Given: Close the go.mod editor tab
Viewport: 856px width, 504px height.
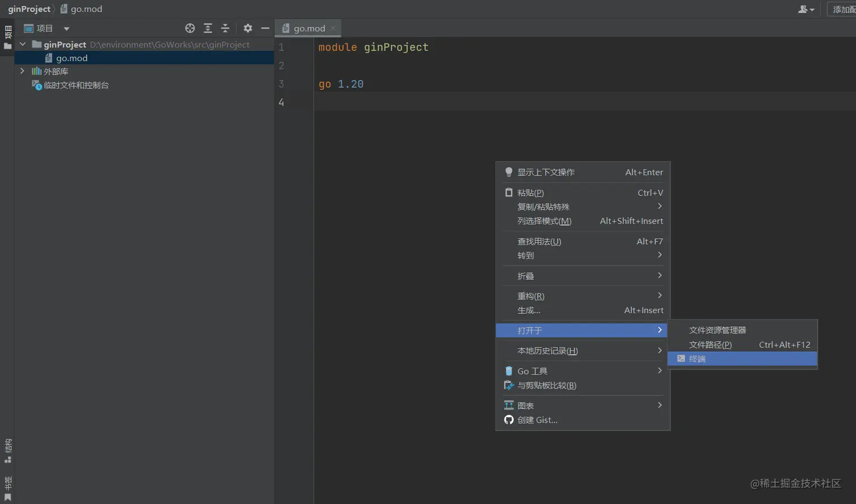Looking at the screenshot, I should [x=333, y=28].
